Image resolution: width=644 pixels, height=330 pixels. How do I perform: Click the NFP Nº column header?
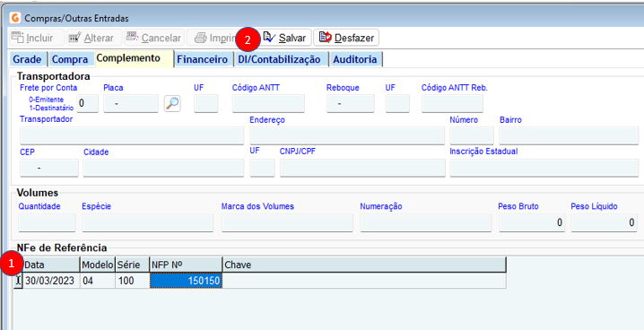coord(186,265)
